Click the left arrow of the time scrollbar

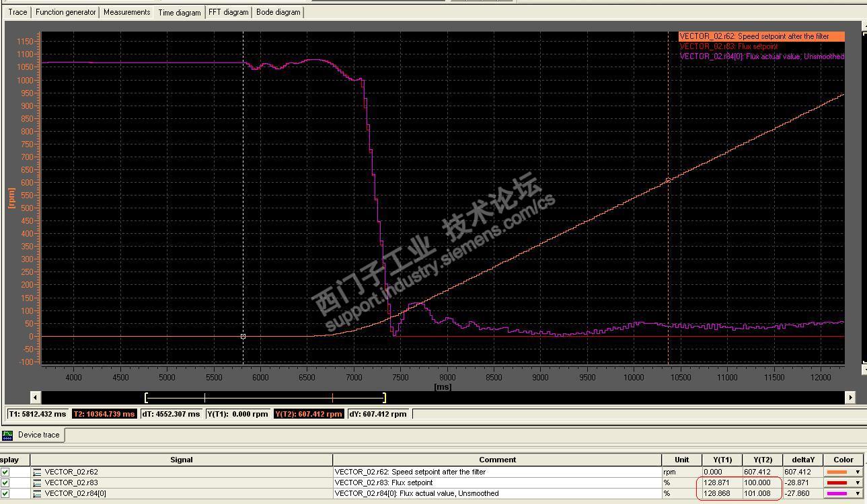[x=36, y=397]
